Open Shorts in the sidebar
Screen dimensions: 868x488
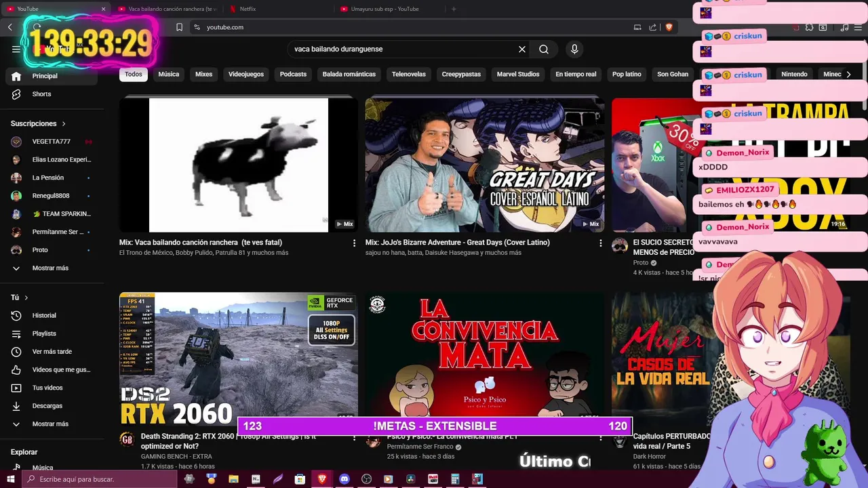click(52, 94)
